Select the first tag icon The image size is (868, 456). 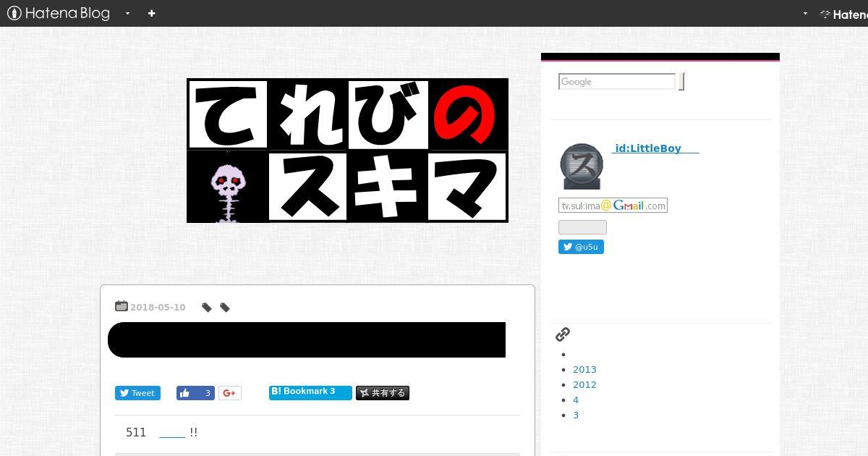coord(207,308)
